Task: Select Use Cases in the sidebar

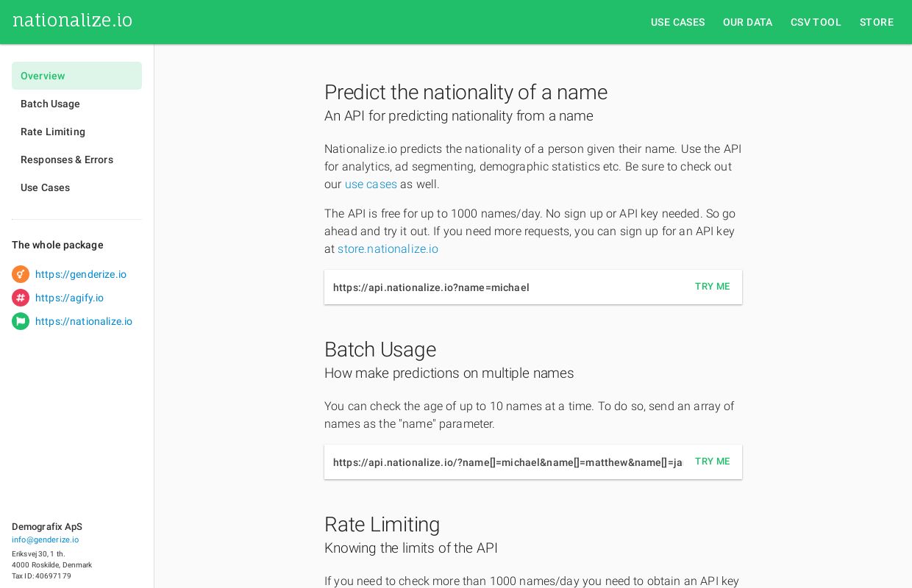Action: pos(76,187)
